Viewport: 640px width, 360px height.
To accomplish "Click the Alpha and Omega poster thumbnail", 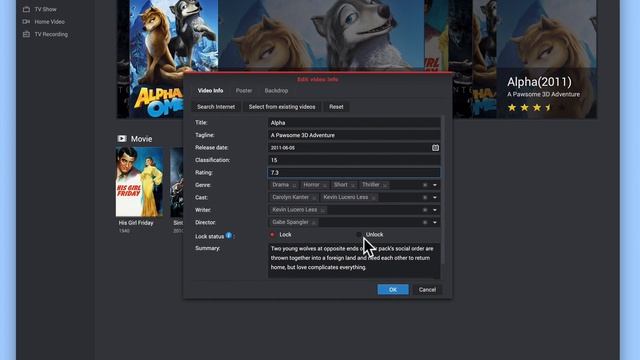I will click(173, 59).
